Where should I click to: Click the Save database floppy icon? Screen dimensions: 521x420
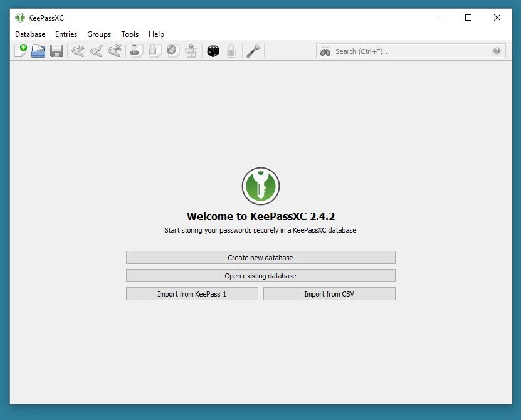56,51
